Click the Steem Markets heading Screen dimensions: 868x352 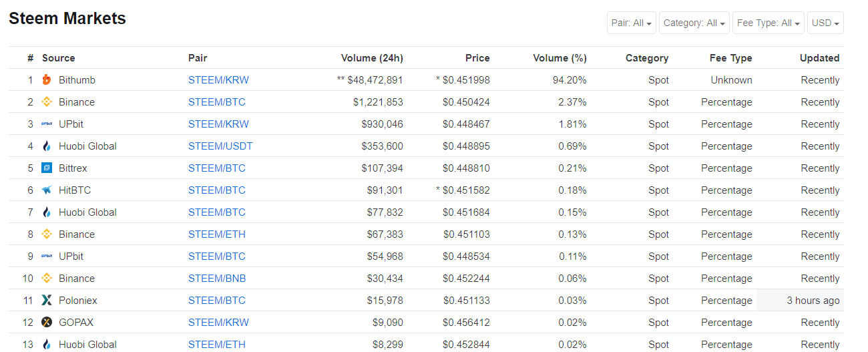click(x=67, y=19)
